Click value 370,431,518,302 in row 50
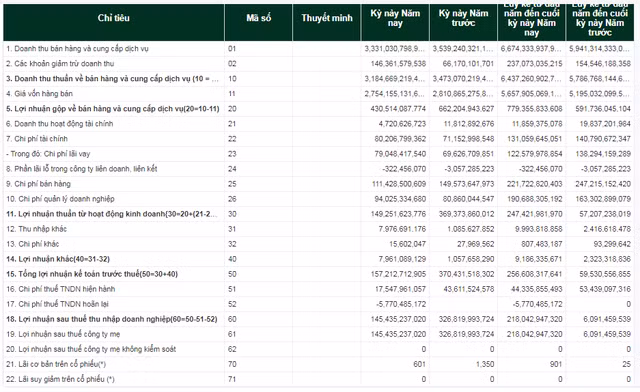 click(467, 274)
